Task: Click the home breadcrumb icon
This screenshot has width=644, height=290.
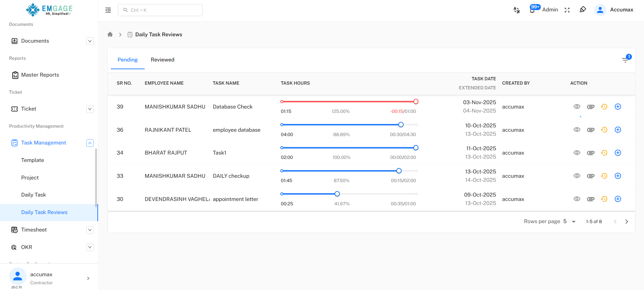Action: pyautogui.click(x=110, y=34)
